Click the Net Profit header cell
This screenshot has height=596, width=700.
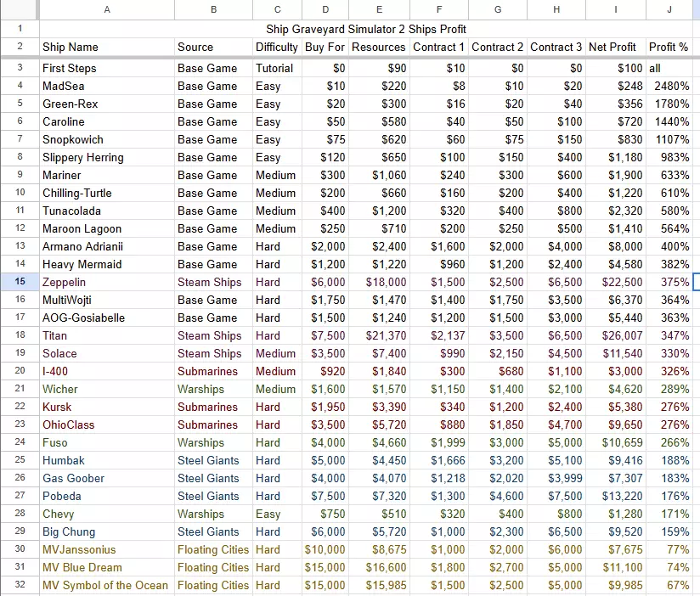point(616,47)
